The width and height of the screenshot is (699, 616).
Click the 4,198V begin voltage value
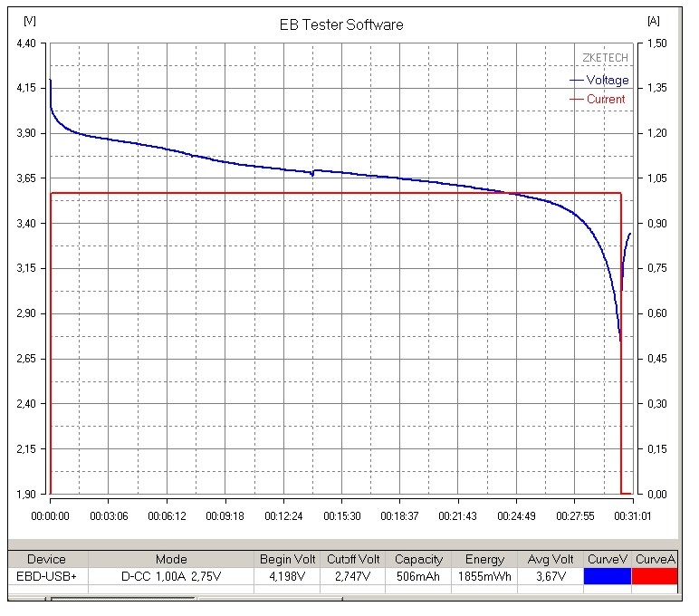pyautogui.click(x=287, y=575)
